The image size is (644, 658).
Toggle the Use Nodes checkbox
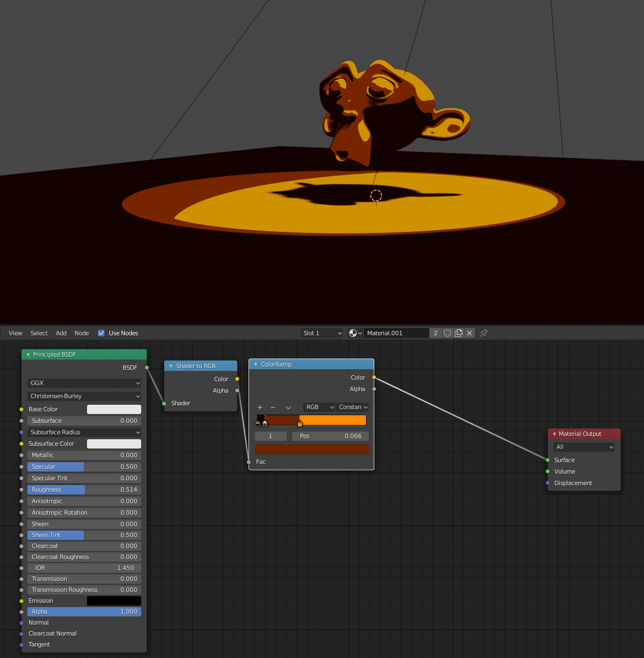[x=101, y=333]
